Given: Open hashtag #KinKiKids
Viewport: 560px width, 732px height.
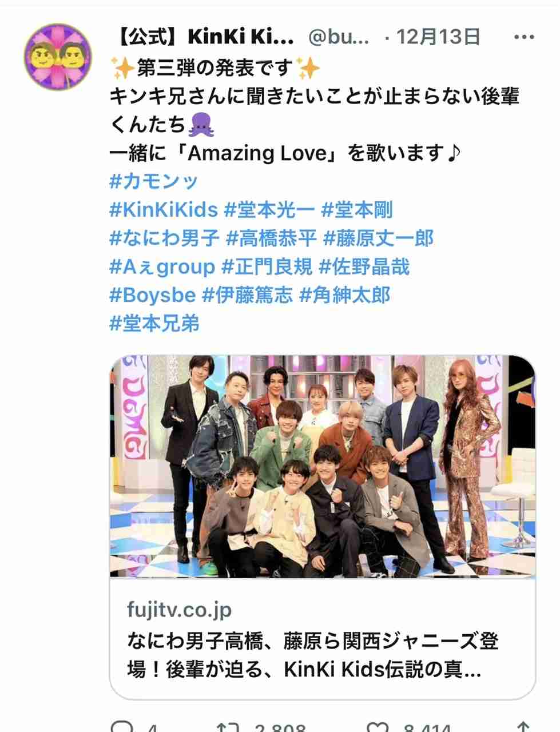Looking at the screenshot, I should point(164,210).
